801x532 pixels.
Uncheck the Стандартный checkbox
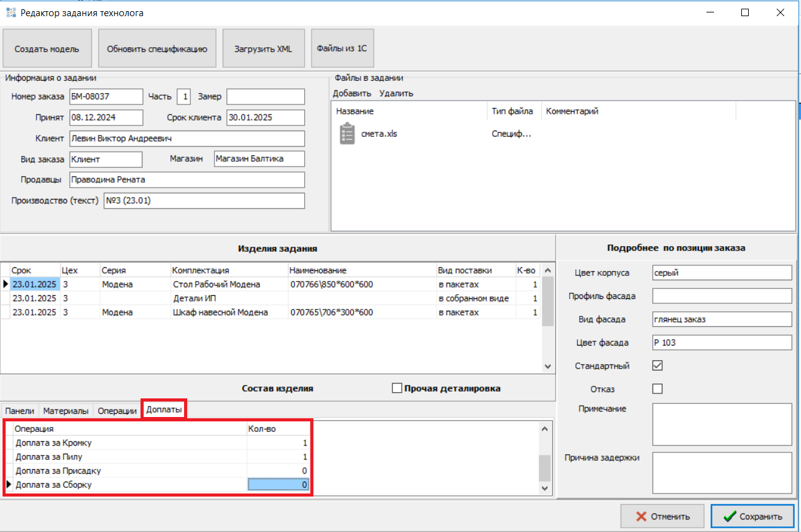pyautogui.click(x=657, y=365)
